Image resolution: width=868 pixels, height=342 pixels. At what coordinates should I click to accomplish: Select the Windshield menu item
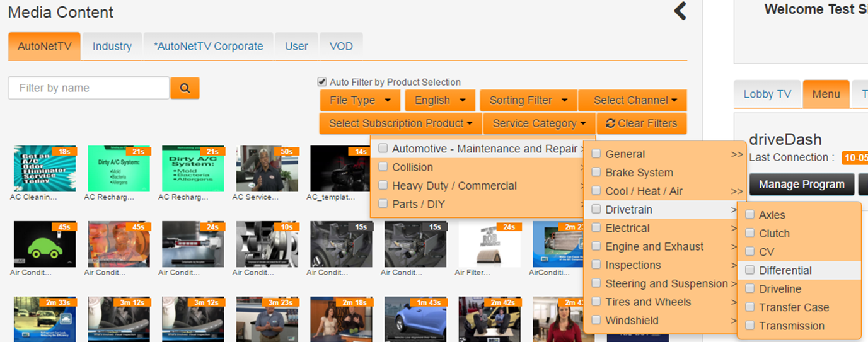click(x=661, y=321)
